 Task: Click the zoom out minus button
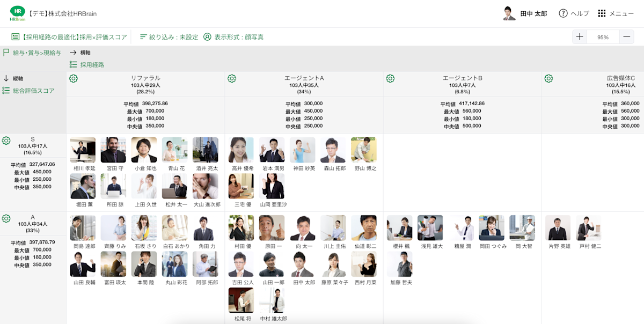[626, 37]
